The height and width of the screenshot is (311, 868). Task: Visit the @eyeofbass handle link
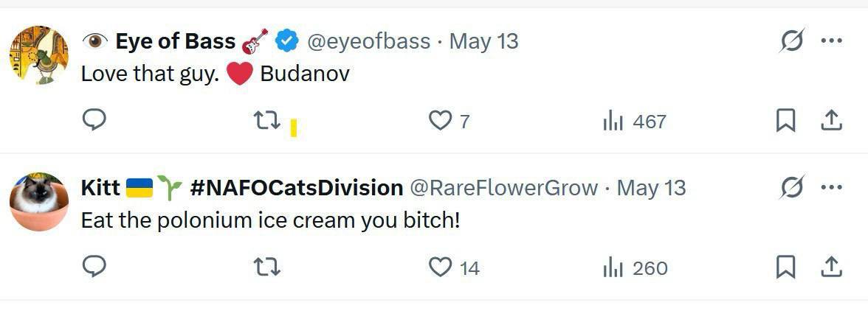tap(368, 41)
